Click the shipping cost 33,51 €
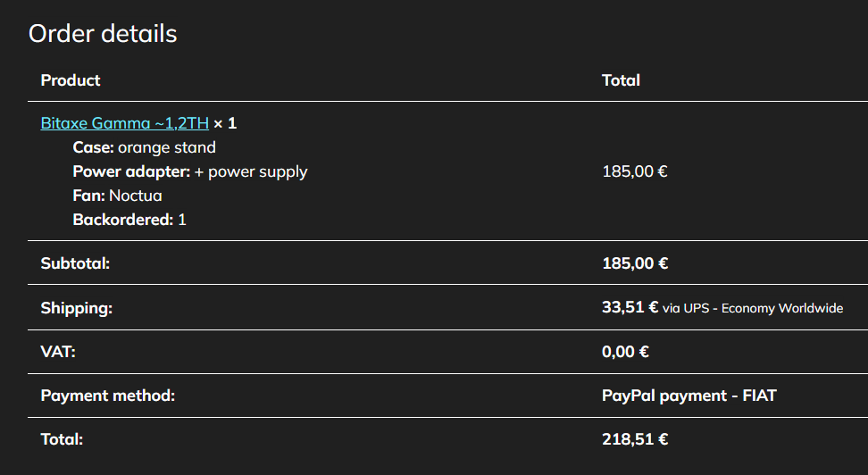The width and height of the screenshot is (868, 475). tap(630, 307)
